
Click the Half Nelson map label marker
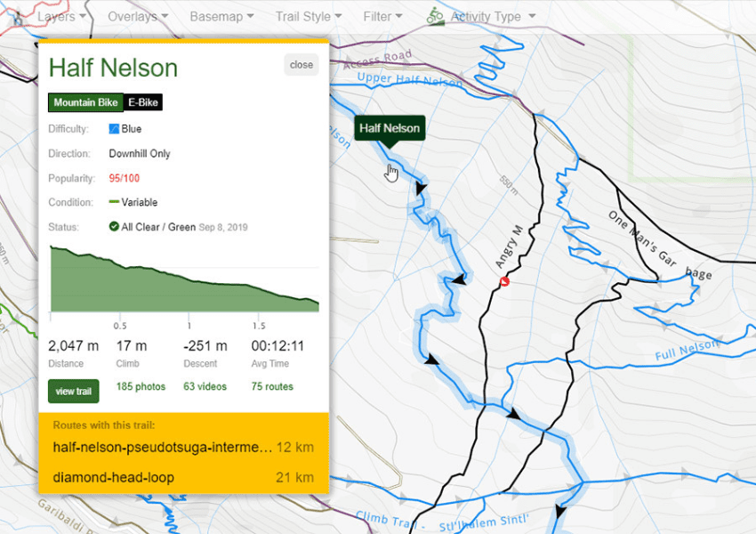tap(390, 129)
